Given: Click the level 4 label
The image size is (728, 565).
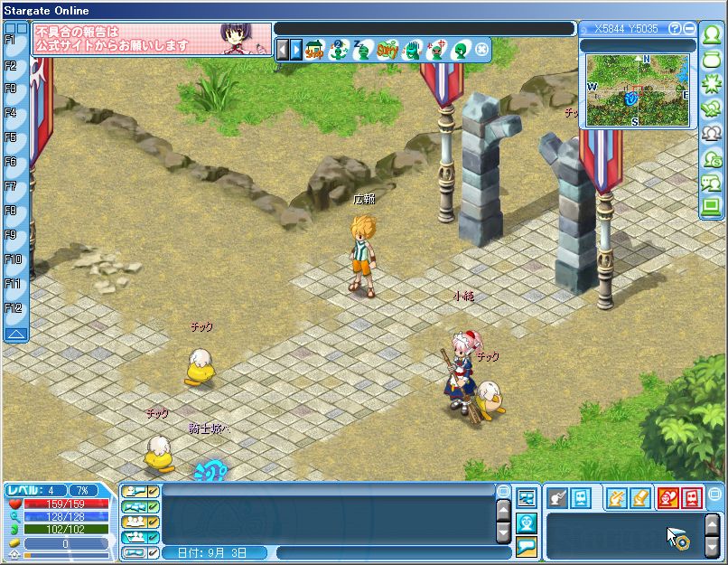Looking at the screenshot, I should 36,491.
